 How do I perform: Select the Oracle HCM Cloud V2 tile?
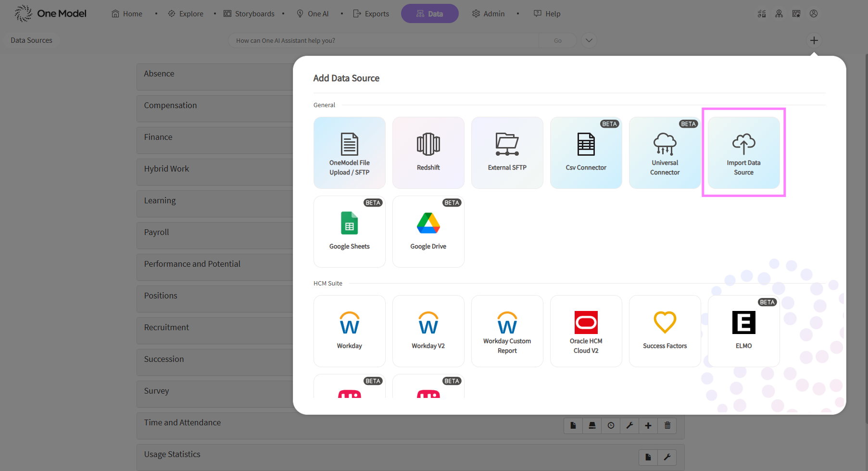pyautogui.click(x=586, y=331)
